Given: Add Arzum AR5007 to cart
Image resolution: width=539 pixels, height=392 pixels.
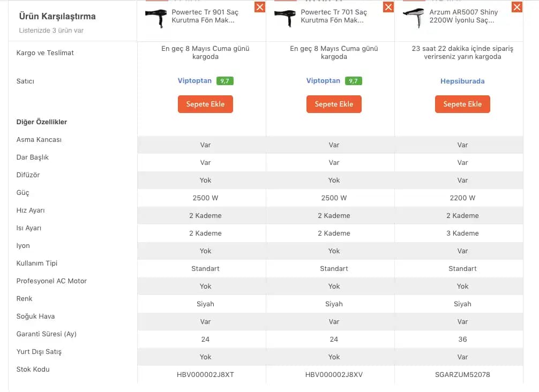Looking at the screenshot, I should pos(462,104).
